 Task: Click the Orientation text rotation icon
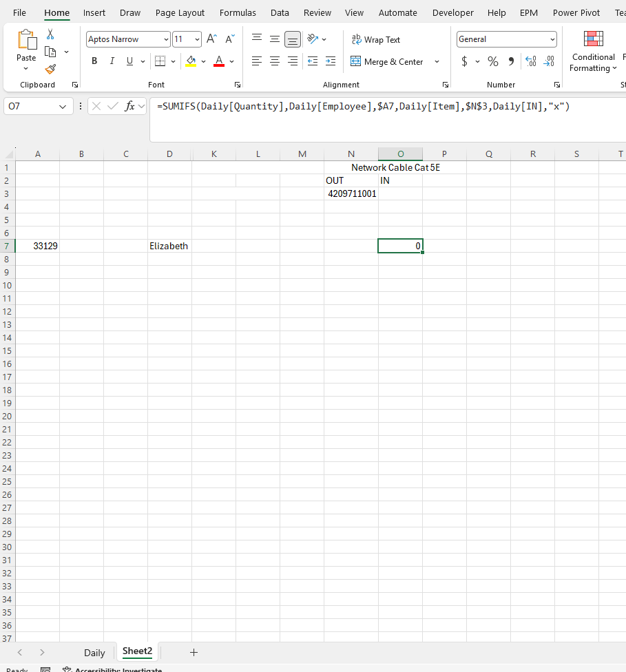point(313,39)
